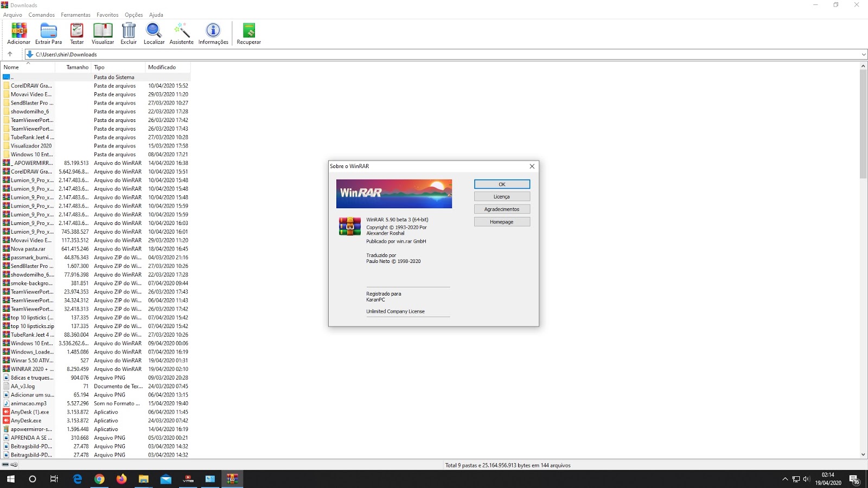The height and width of the screenshot is (488, 868).
Task: Open the Opções menu
Action: tap(134, 15)
